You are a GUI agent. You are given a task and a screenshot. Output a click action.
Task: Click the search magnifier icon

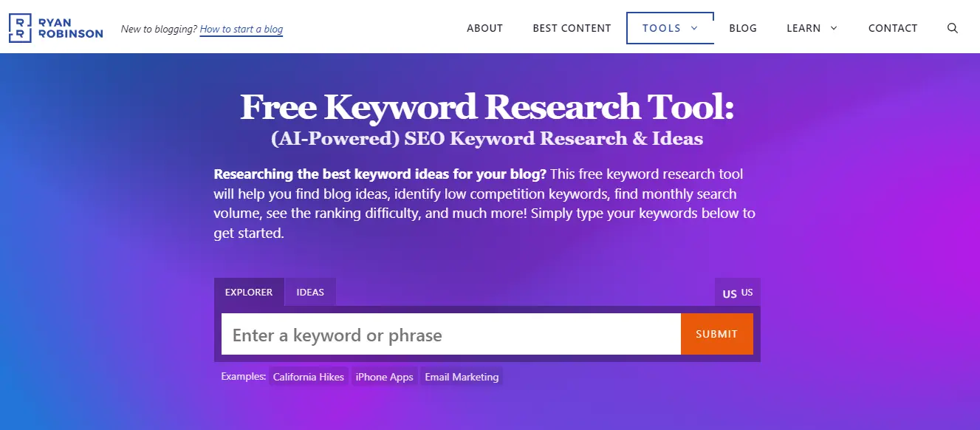click(952, 28)
